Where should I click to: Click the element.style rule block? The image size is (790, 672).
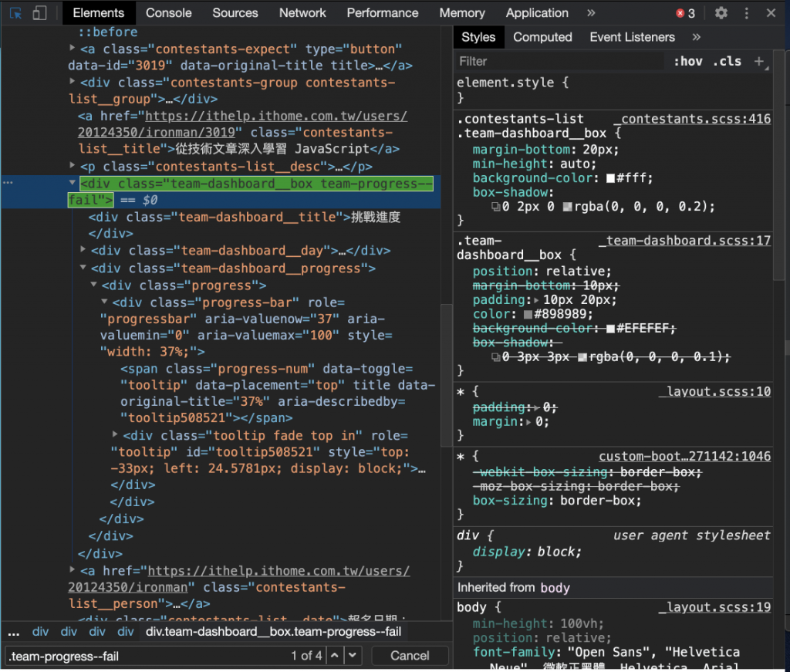pos(613,89)
